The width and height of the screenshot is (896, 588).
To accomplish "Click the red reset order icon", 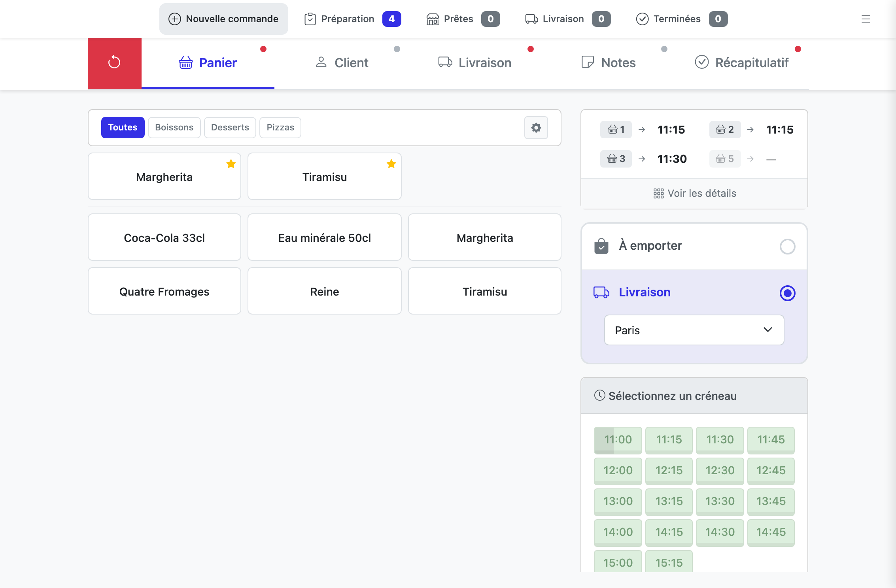I will tap(114, 63).
